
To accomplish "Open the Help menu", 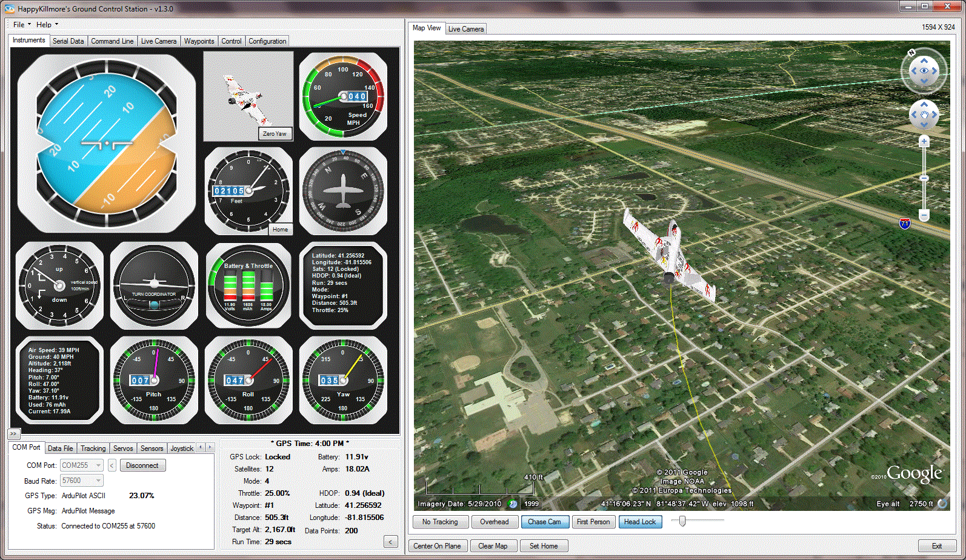I will [x=47, y=25].
